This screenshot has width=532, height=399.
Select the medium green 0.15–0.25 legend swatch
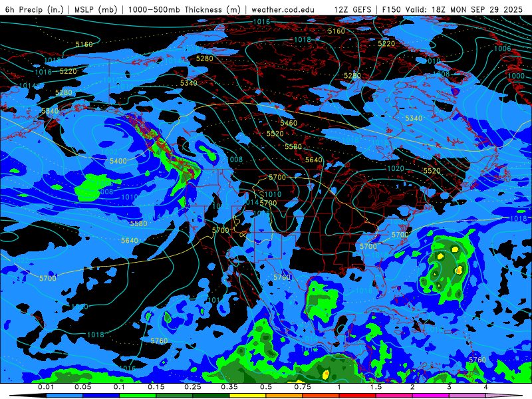pyautogui.click(x=174, y=396)
